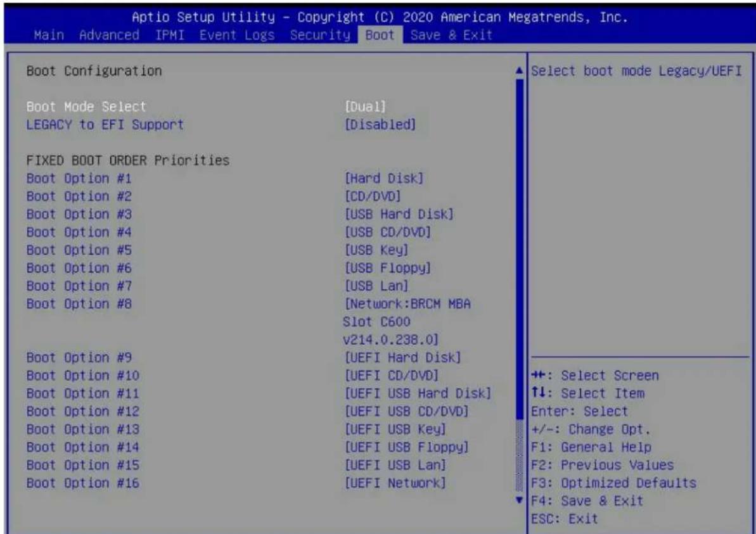Select Boot Option #10
This screenshot has height=534, width=756.
(82, 376)
